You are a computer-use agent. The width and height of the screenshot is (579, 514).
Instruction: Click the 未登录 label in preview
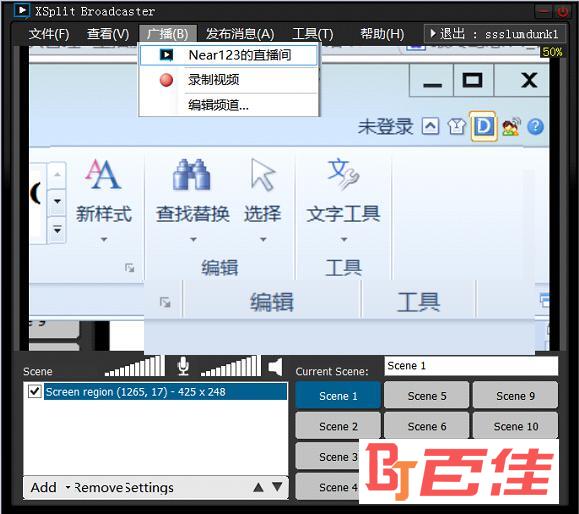[385, 127]
